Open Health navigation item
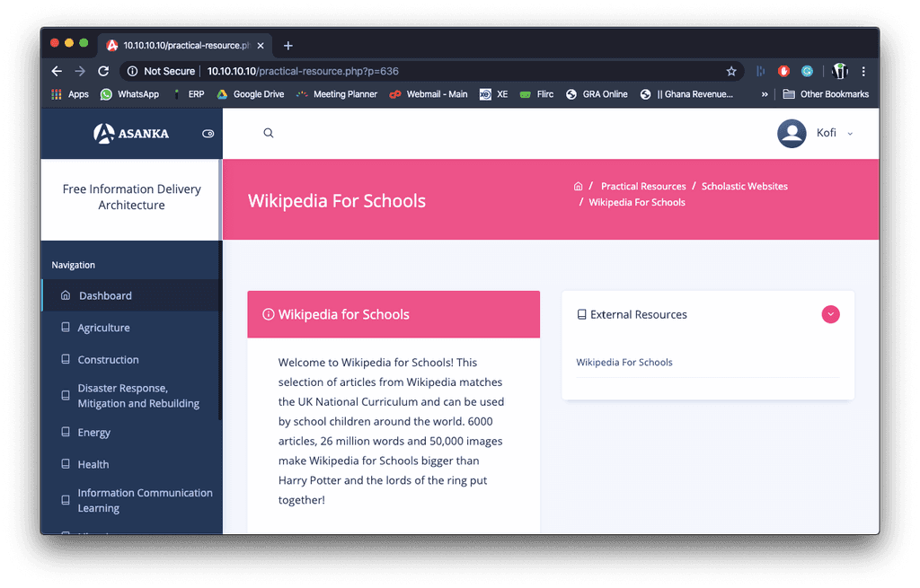The height and width of the screenshot is (588, 920). 131,464
